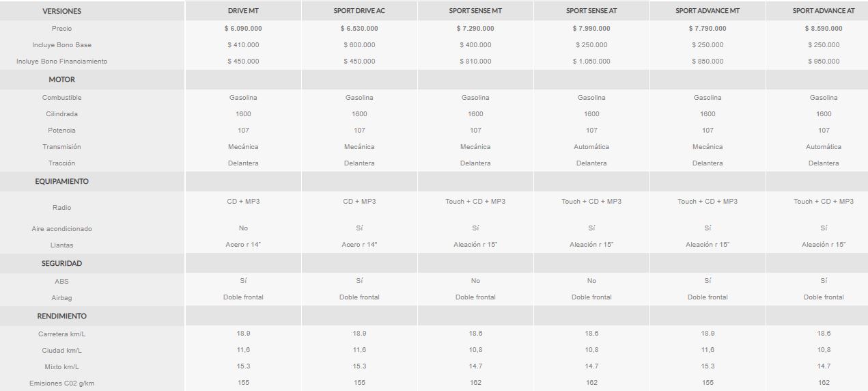Click the VERSIONES header cell
The width and height of the screenshot is (868, 391).
[61, 11]
